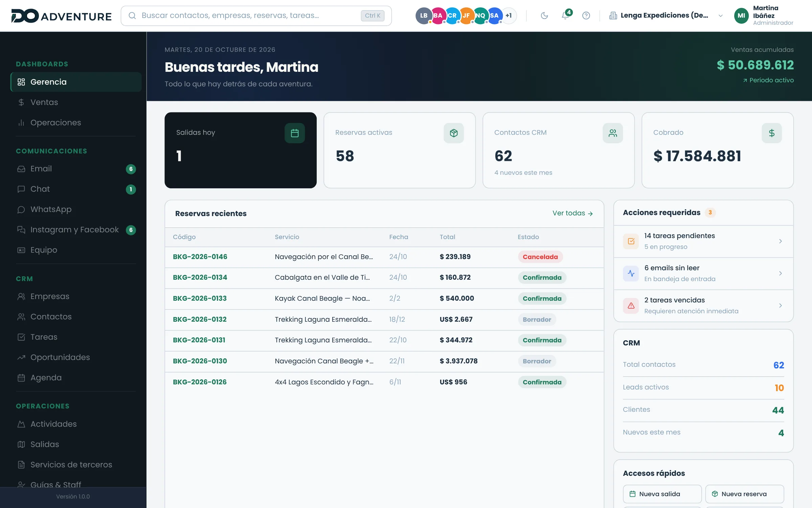Open Email in the sidebar

[76, 169]
